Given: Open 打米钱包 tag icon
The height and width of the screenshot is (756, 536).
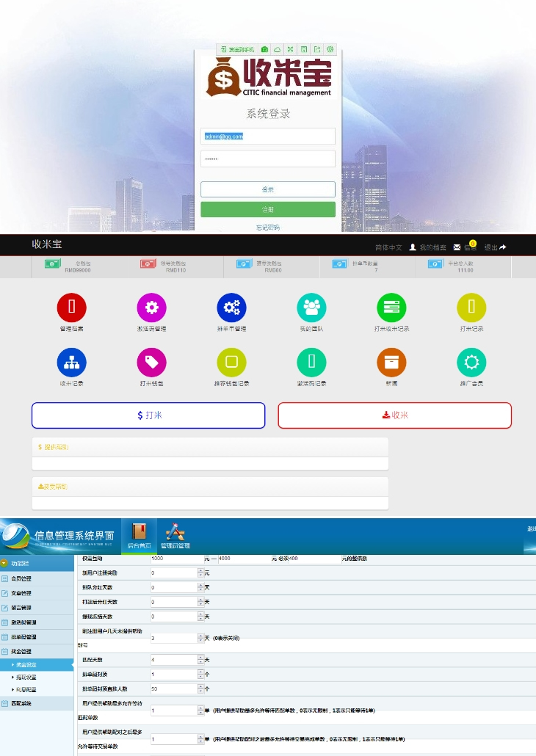Looking at the screenshot, I should [151, 362].
